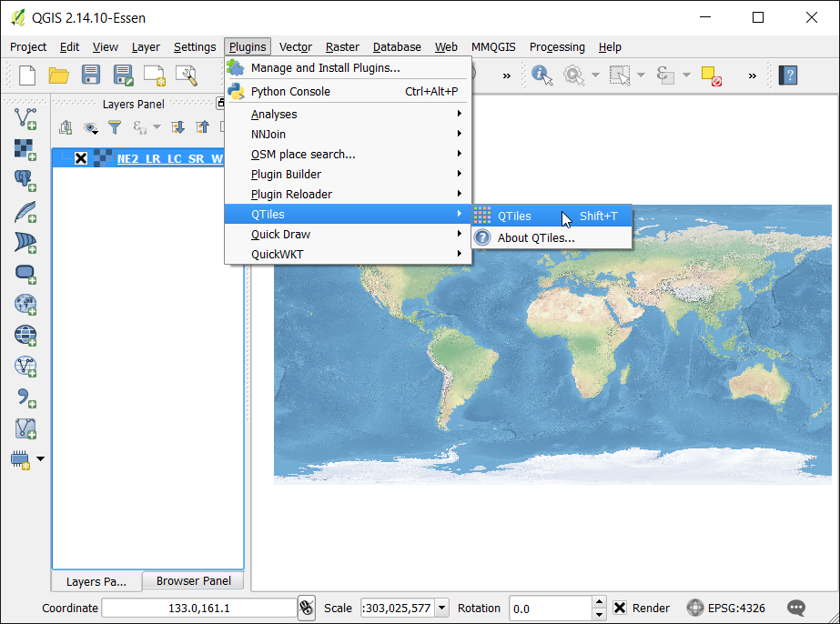Image resolution: width=840 pixels, height=624 pixels.
Task: Click the Add Vector Layer icon
Action: click(25, 117)
